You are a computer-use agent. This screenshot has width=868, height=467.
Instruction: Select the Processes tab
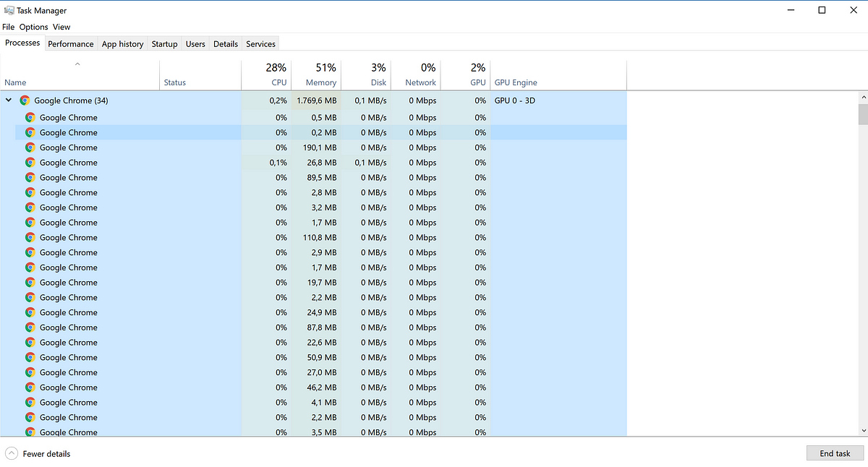(x=22, y=43)
